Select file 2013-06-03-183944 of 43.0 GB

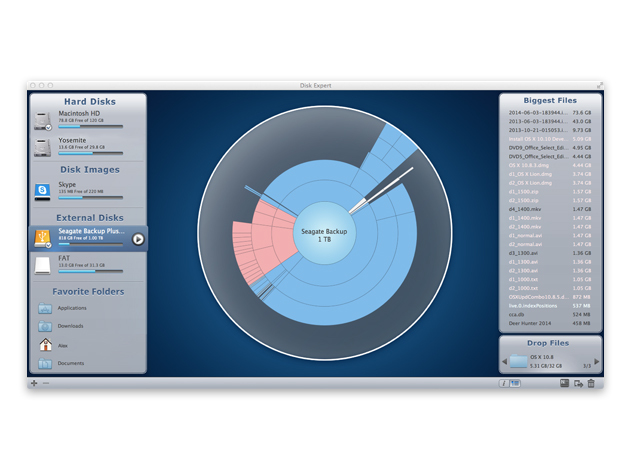click(550, 121)
